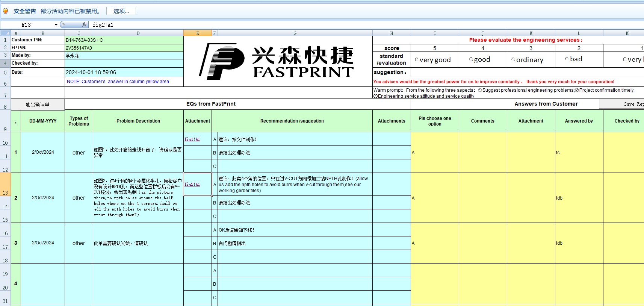The image size is (644, 306).
Task: Select the 'good' rating option
Action: [471, 59]
